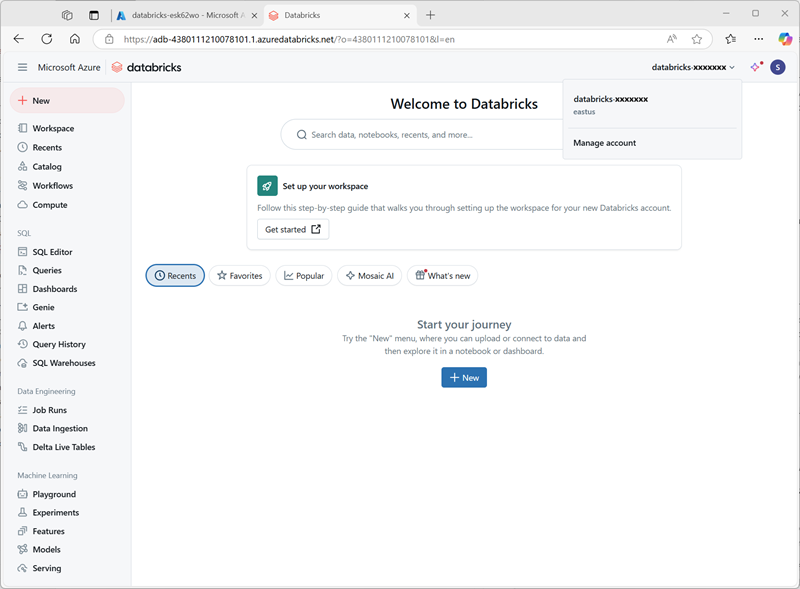Click the SQL Editor icon
Image resolution: width=800 pixels, height=589 pixels.
click(22, 252)
